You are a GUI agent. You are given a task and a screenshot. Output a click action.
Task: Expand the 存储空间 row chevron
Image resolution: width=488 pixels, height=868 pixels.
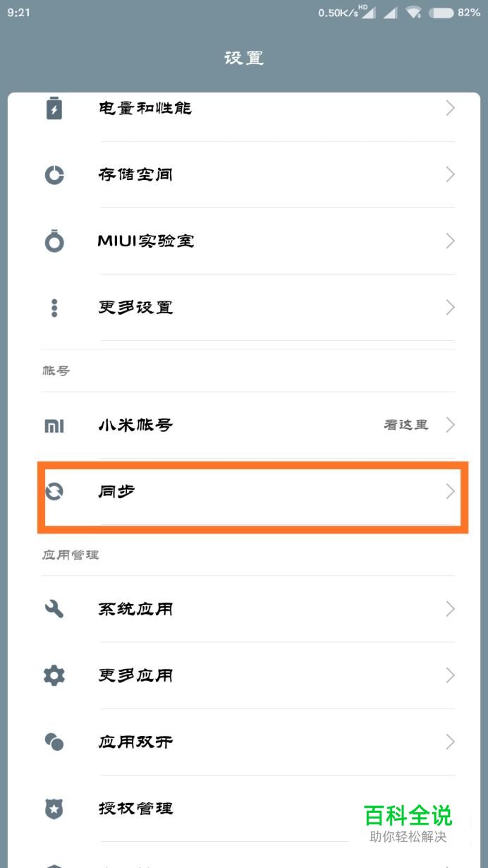pyautogui.click(x=450, y=175)
